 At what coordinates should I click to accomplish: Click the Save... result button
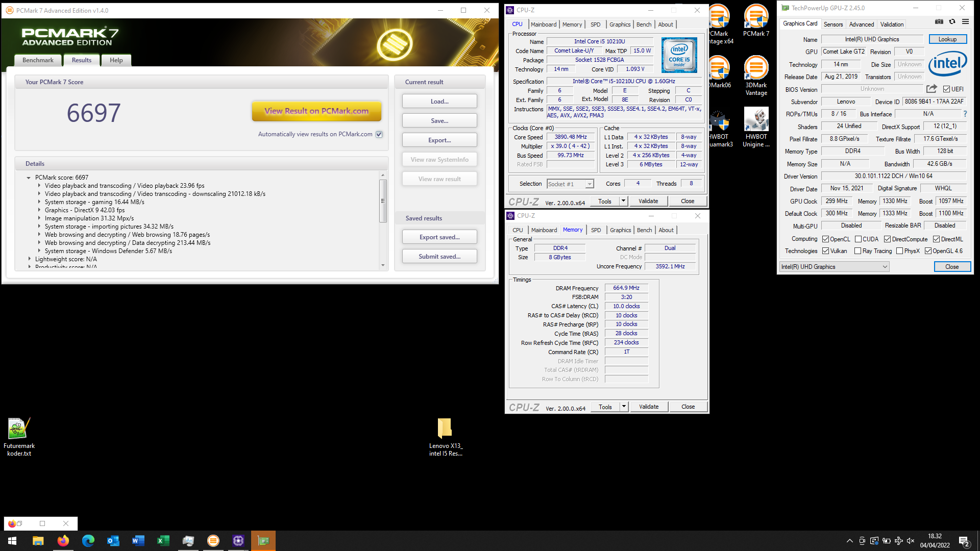coord(439,121)
